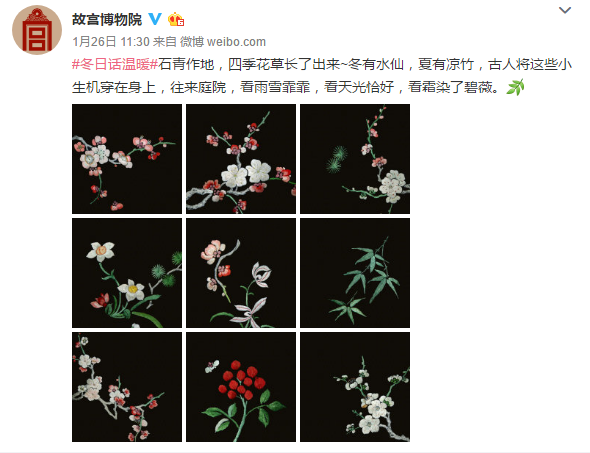
Task: Click the blue verified V badge
Action: point(155,19)
